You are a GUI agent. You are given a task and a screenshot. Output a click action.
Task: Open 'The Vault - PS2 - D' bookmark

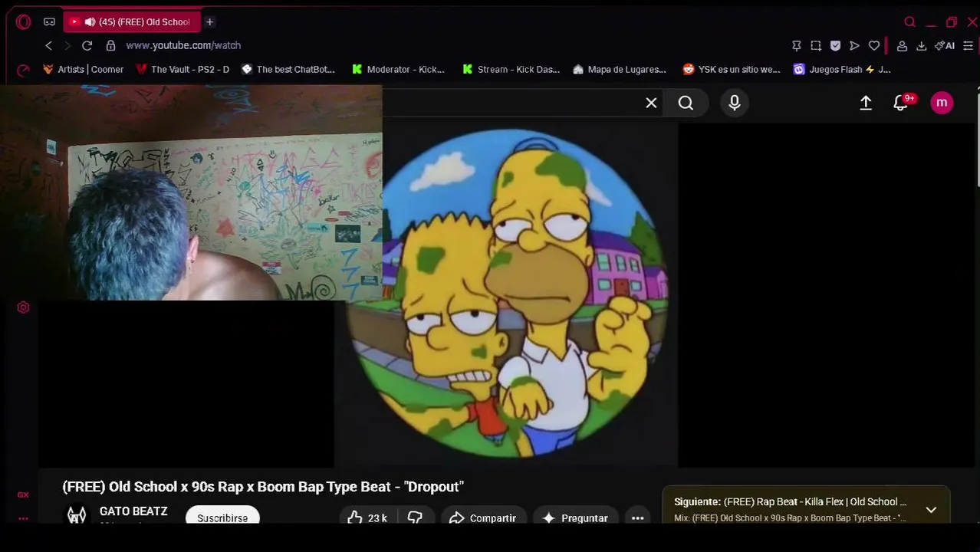coord(183,70)
